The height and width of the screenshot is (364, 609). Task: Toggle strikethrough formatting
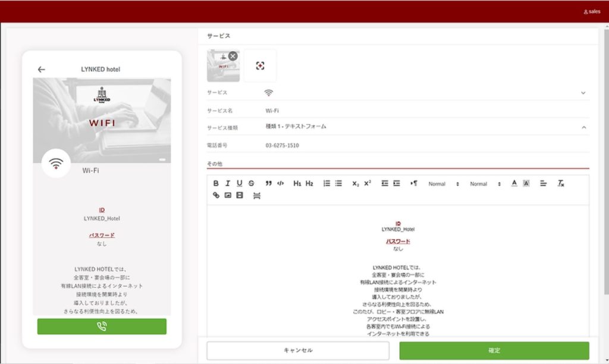(252, 183)
